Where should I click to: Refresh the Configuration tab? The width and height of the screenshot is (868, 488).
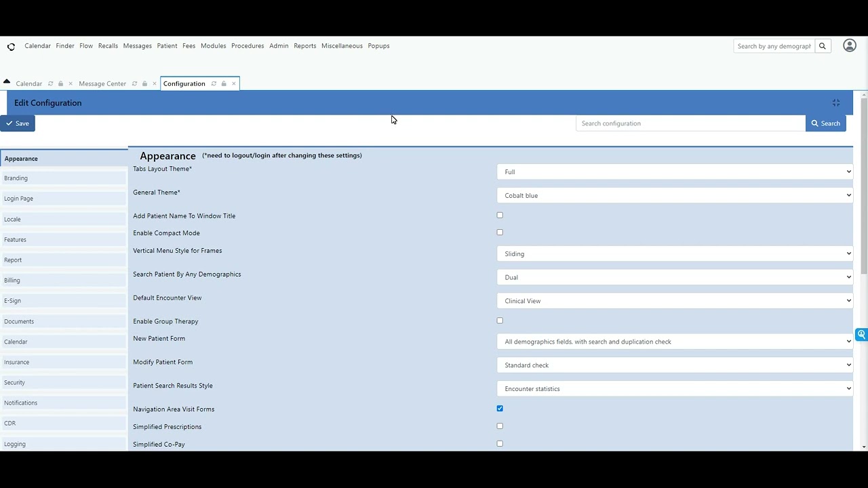(214, 83)
